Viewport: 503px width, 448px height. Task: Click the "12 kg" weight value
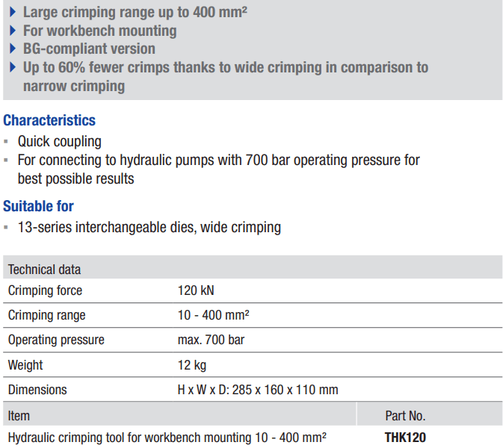(191, 365)
